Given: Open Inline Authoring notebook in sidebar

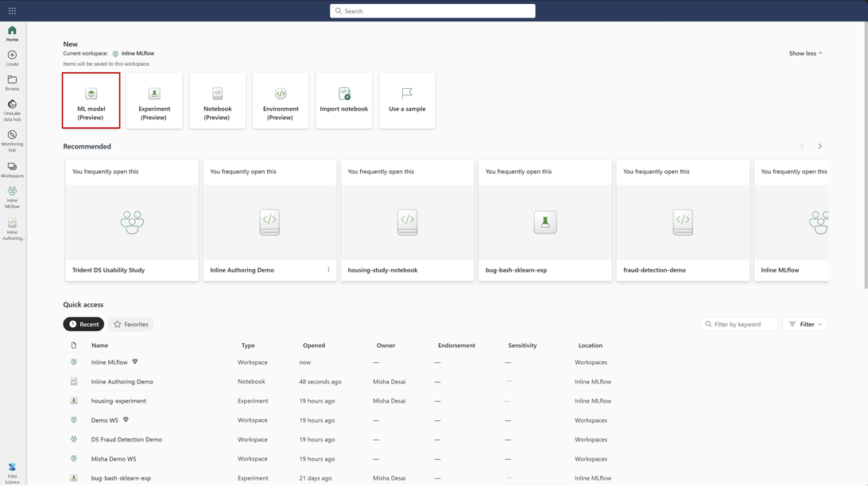Looking at the screenshot, I should (x=12, y=229).
